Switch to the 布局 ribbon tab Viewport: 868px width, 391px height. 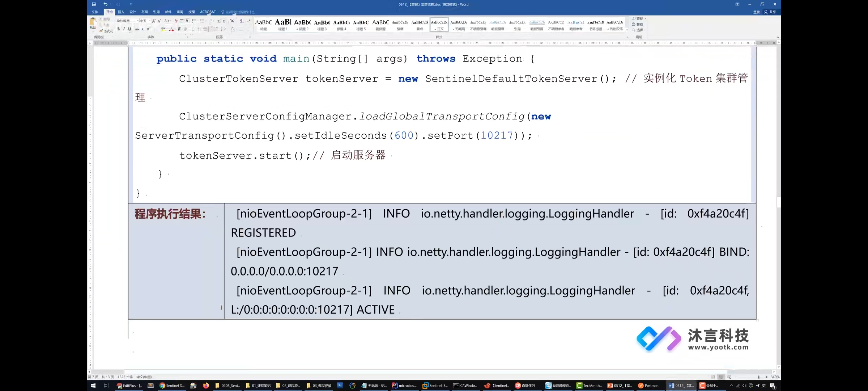[x=145, y=12]
